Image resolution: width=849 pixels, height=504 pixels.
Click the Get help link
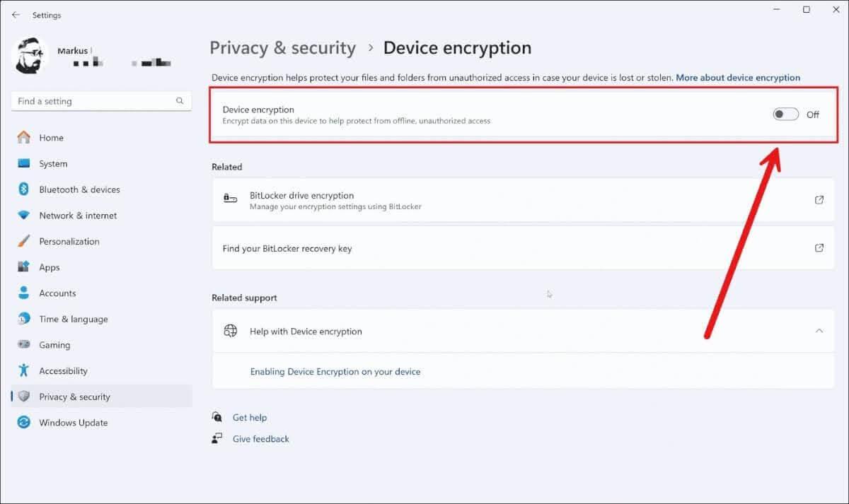250,418
